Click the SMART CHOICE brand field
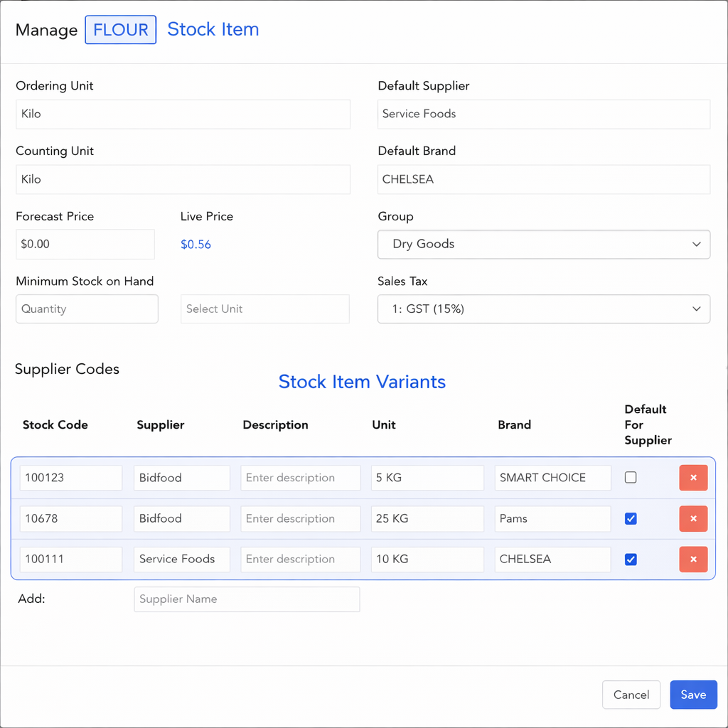Viewport: 728px width, 728px height. click(552, 477)
